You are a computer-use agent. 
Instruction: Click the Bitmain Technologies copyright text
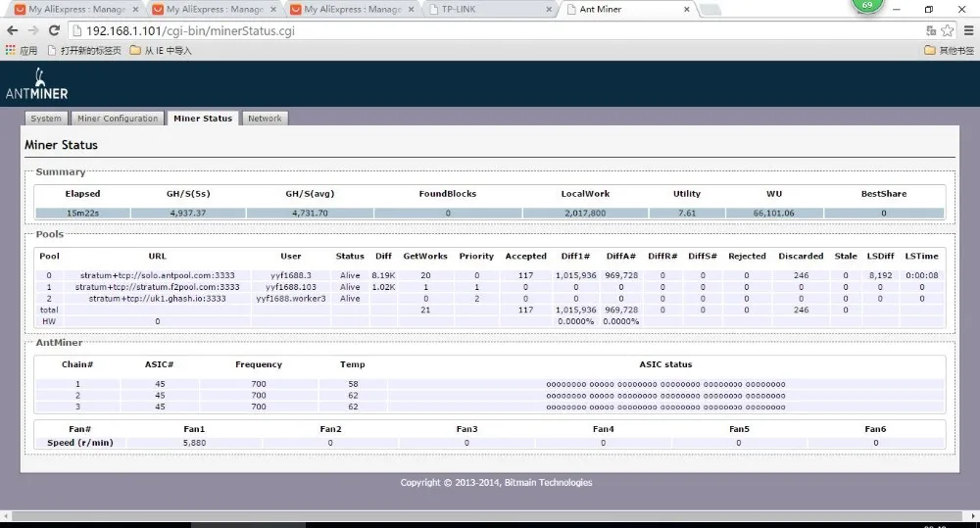click(x=496, y=482)
